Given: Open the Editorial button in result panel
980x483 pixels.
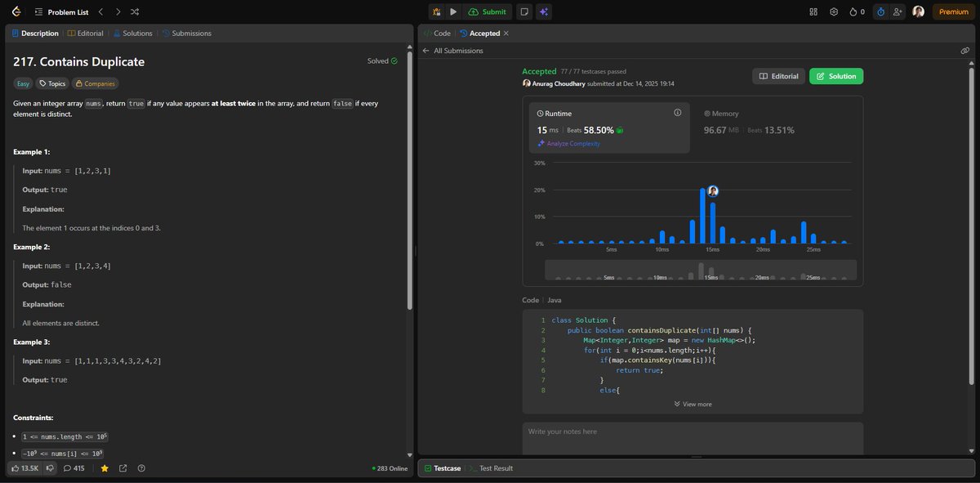Looking at the screenshot, I should click(778, 76).
